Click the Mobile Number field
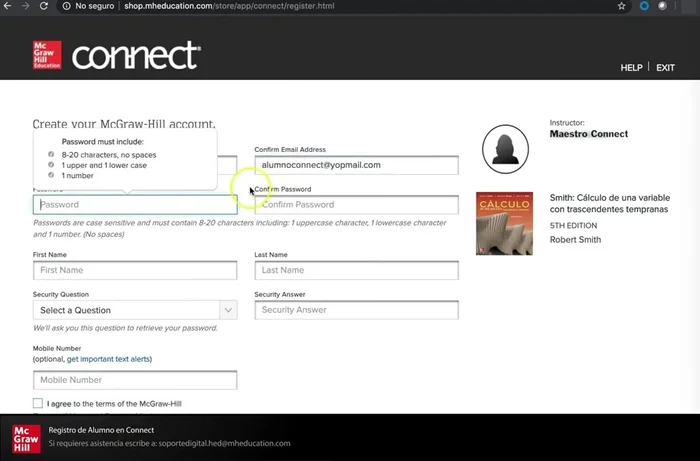Image resolution: width=700 pixels, height=461 pixels. point(135,380)
